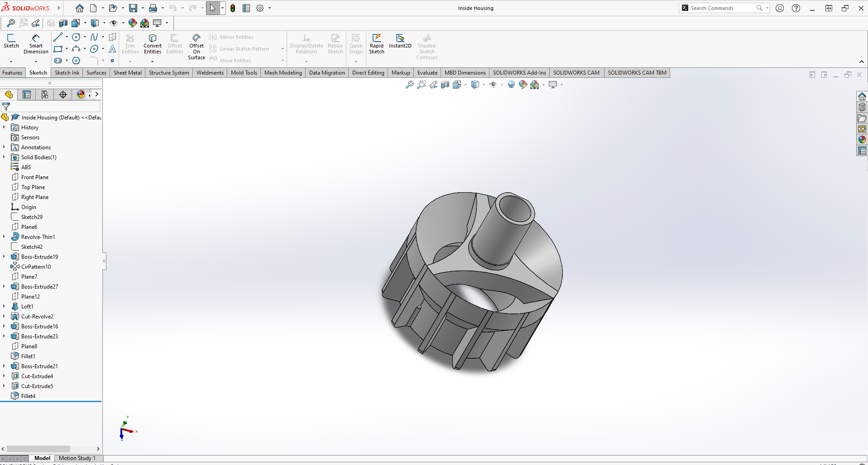Select the Front Plane item
Image resolution: width=868 pixels, height=465 pixels.
tap(35, 177)
